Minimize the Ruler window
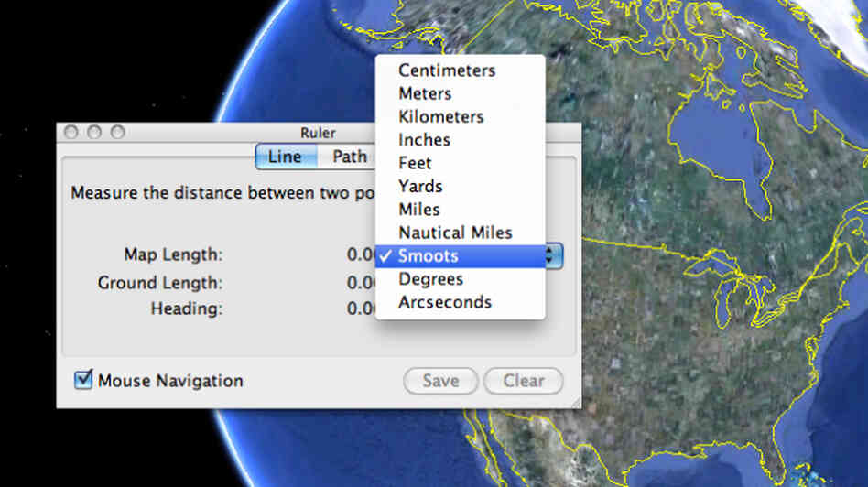 click(x=94, y=132)
